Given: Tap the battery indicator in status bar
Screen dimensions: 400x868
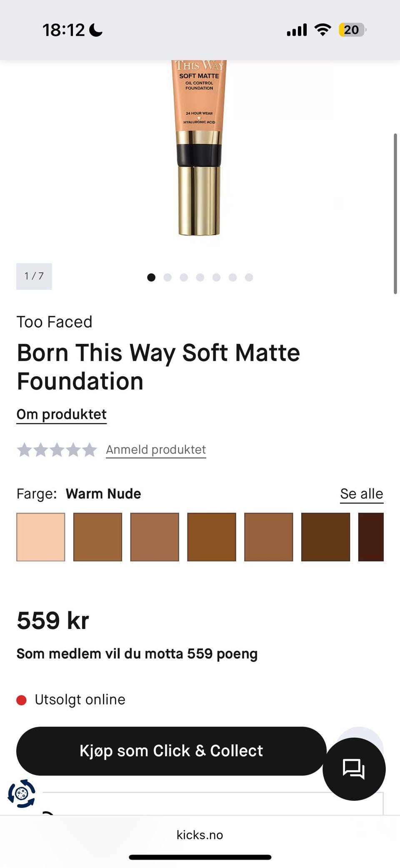Looking at the screenshot, I should (x=352, y=30).
